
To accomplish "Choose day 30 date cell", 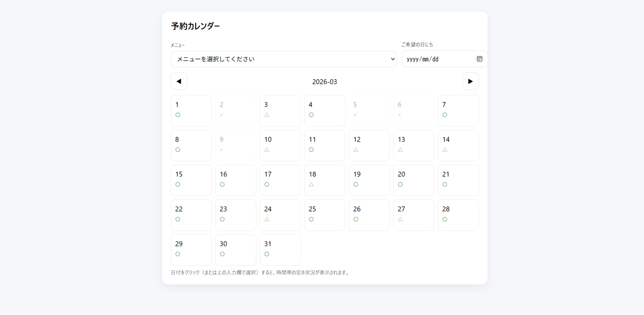I will coord(236,250).
